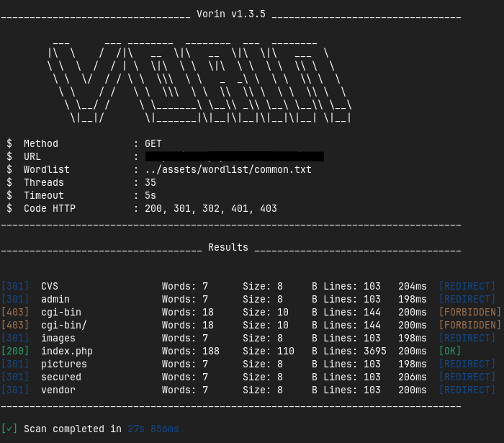Click the [301] status code beside CVS

click(x=15, y=286)
